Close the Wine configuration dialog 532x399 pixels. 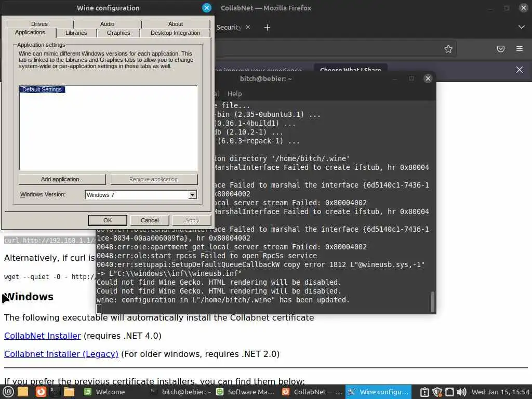coord(206,8)
